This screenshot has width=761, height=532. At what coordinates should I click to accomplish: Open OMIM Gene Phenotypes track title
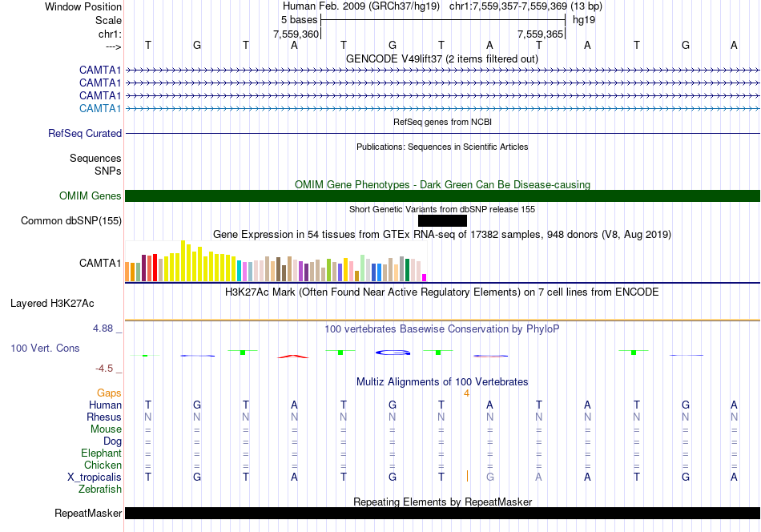(442, 184)
